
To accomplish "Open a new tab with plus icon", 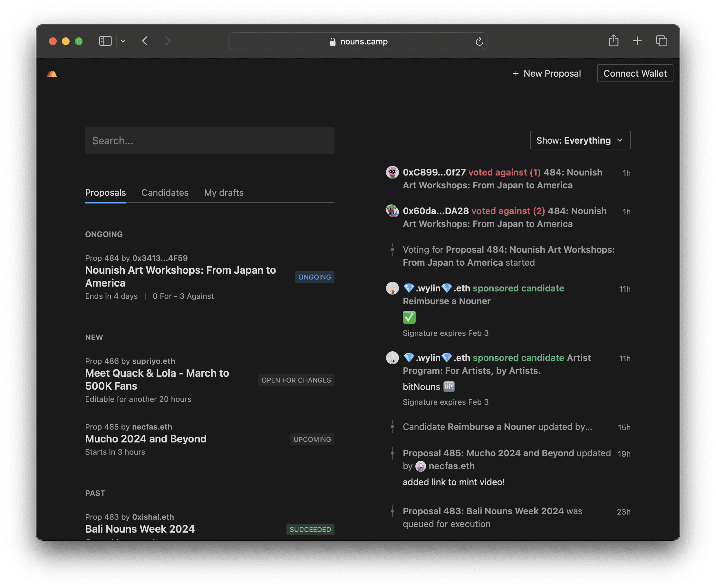I will click(637, 41).
